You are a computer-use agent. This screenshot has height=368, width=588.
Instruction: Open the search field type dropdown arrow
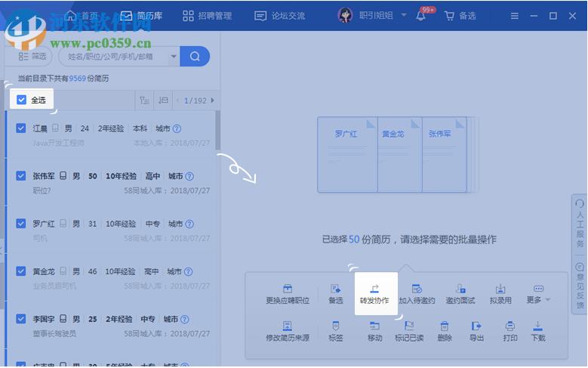174,57
